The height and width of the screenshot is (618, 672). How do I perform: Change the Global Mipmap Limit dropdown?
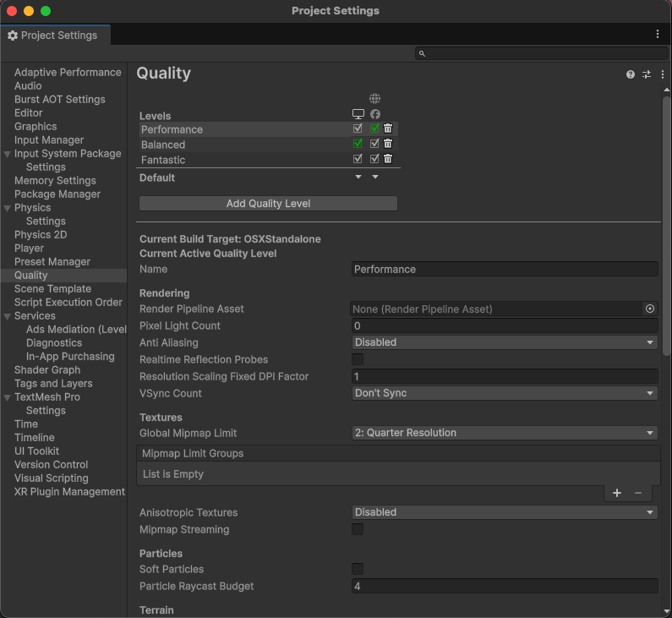[505, 433]
